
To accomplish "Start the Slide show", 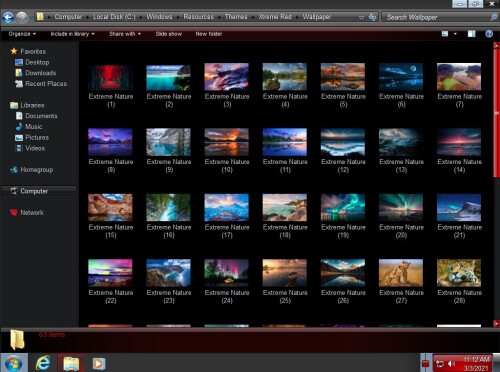I will 169,34.
